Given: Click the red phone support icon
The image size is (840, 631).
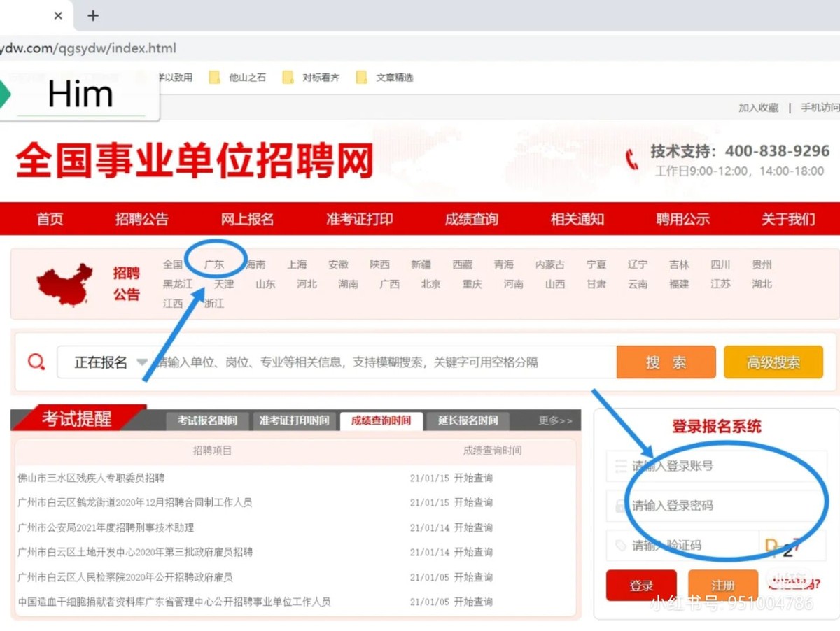Looking at the screenshot, I should click(632, 159).
